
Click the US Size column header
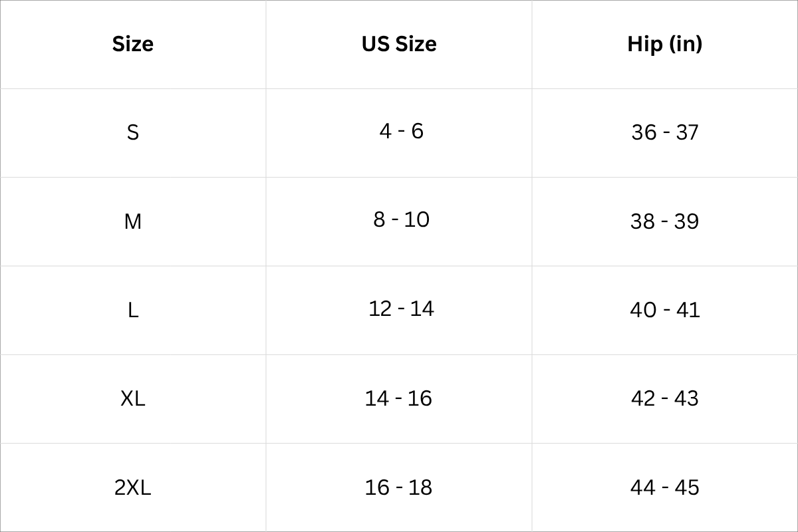pyautogui.click(x=399, y=44)
